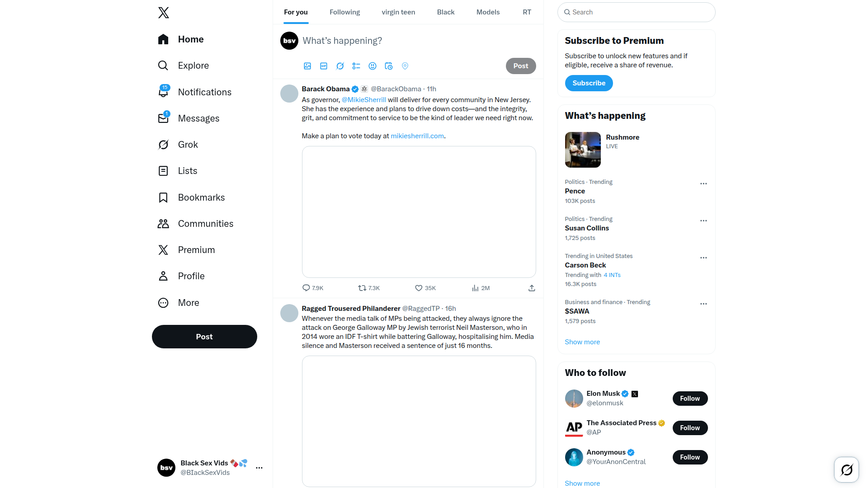Open the floating Grok button at bottom right
This screenshot has width=868, height=488.
(846, 470)
